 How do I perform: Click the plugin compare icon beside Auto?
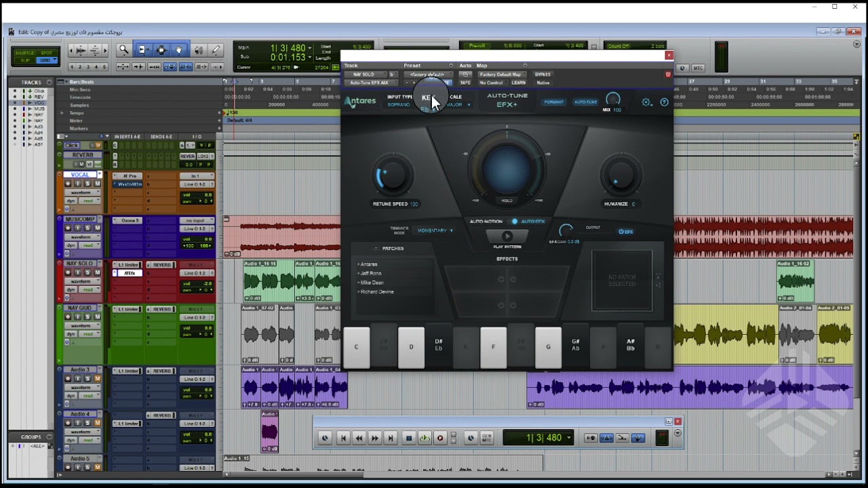[465, 75]
